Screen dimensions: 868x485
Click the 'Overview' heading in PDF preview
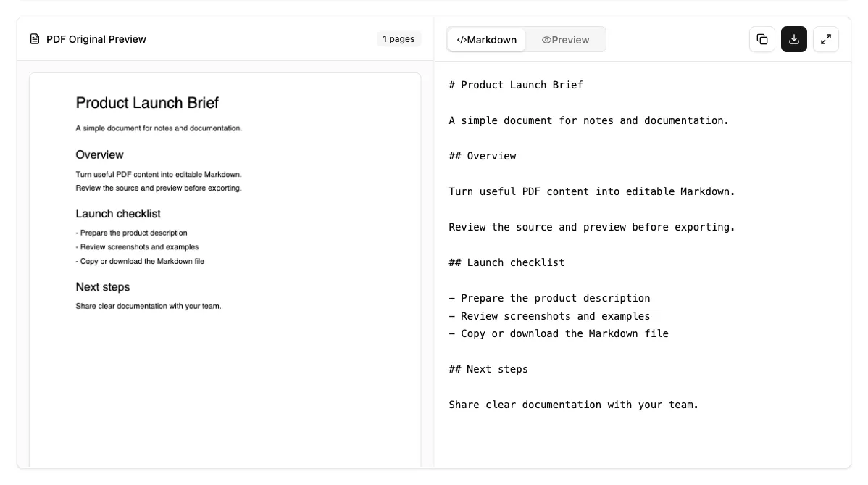[100, 155]
